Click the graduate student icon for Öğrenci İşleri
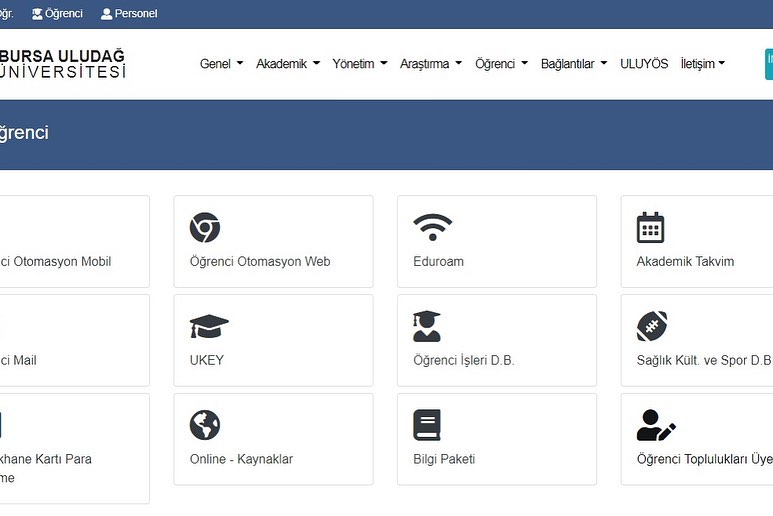 [x=427, y=326]
